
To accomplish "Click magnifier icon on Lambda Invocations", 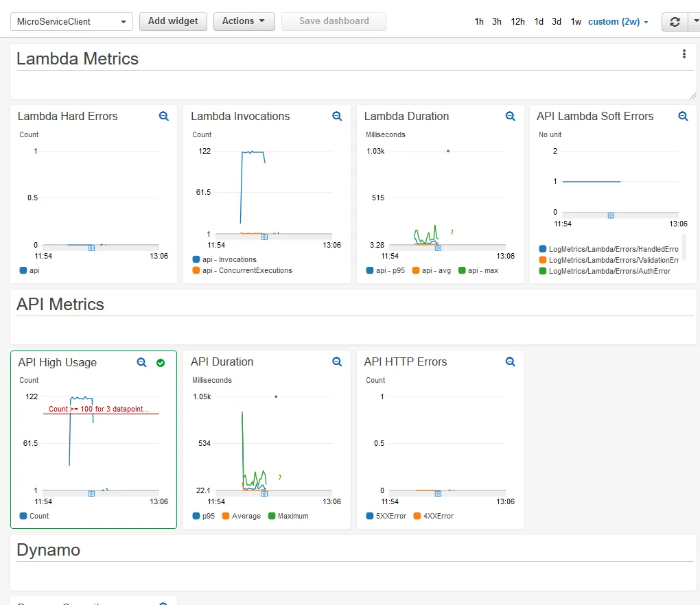I will coord(337,117).
